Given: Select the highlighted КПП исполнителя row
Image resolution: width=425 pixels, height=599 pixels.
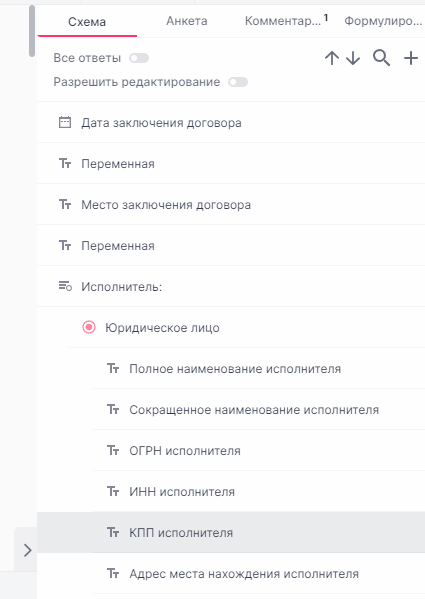Looking at the screenshot, I should coord(231,532).
